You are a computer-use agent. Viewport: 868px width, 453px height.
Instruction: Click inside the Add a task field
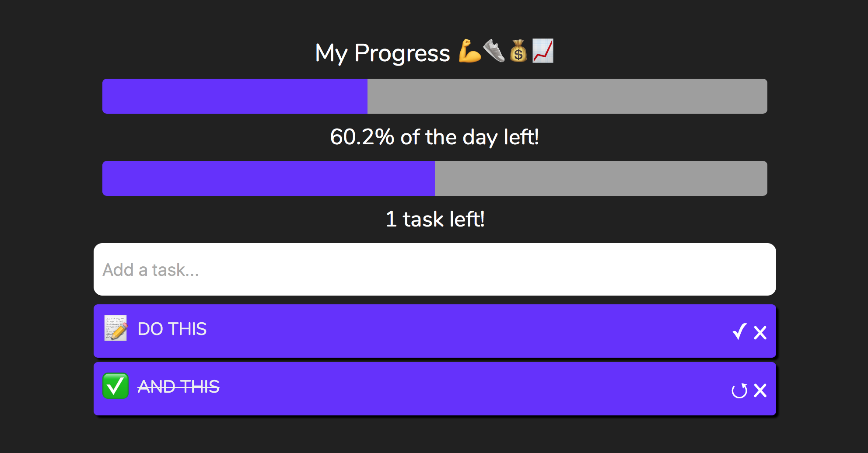click(435, 269)
